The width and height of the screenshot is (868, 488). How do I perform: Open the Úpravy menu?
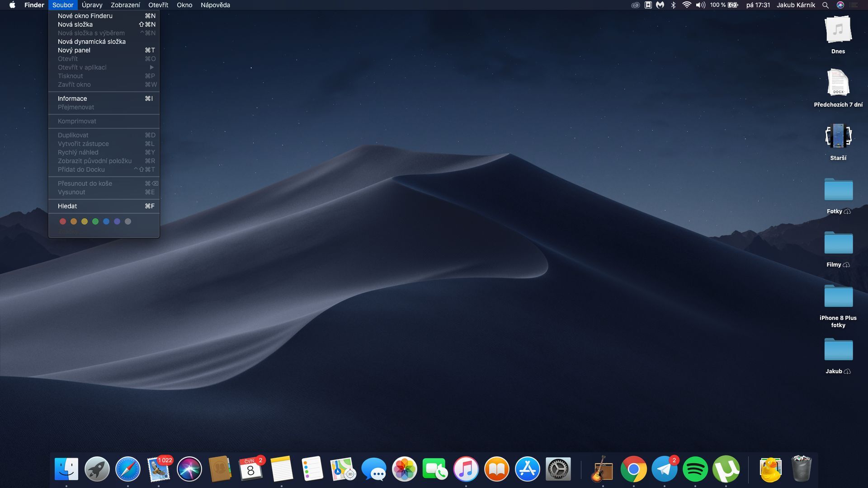pyautogui.click(x=91, y=5)
